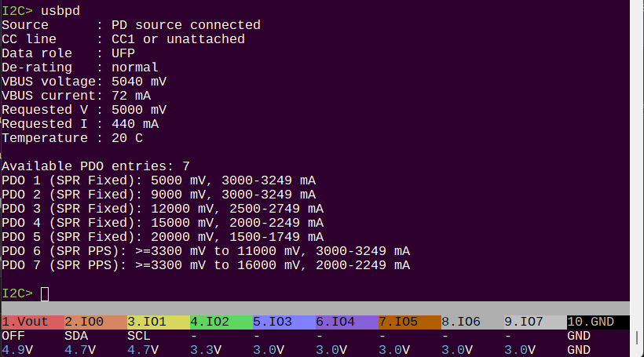Viewport: 644px width, 357px height.
Task: Click the yellow 3.IO1 pin cell
Action: tap(147, 322)
